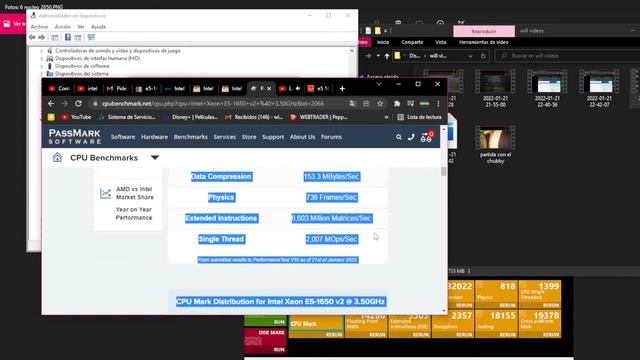Open YouTube bookmark
The height and width of the screenshot is (360, 640).
[76, 117]
